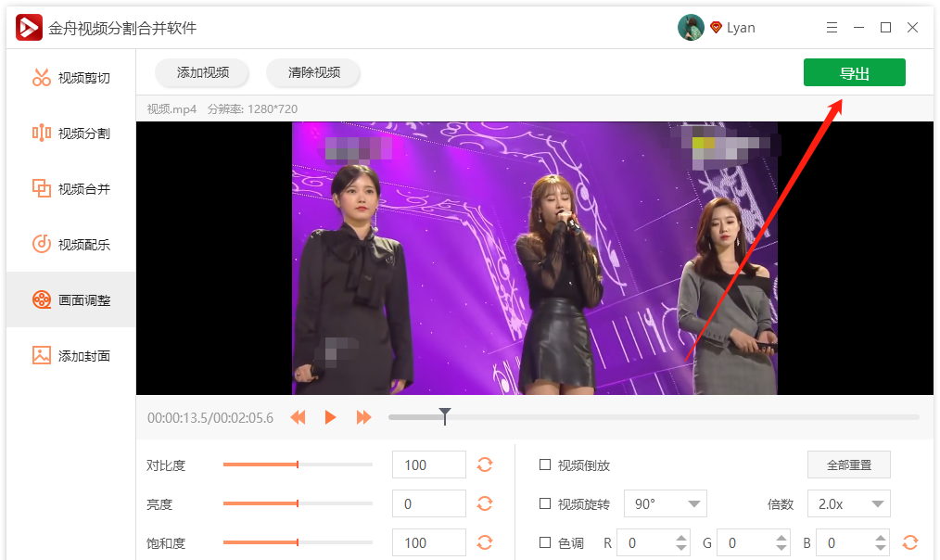The image size is (940, 560).
Task: Click the 对比度 value field
Action: click(428, 465)
